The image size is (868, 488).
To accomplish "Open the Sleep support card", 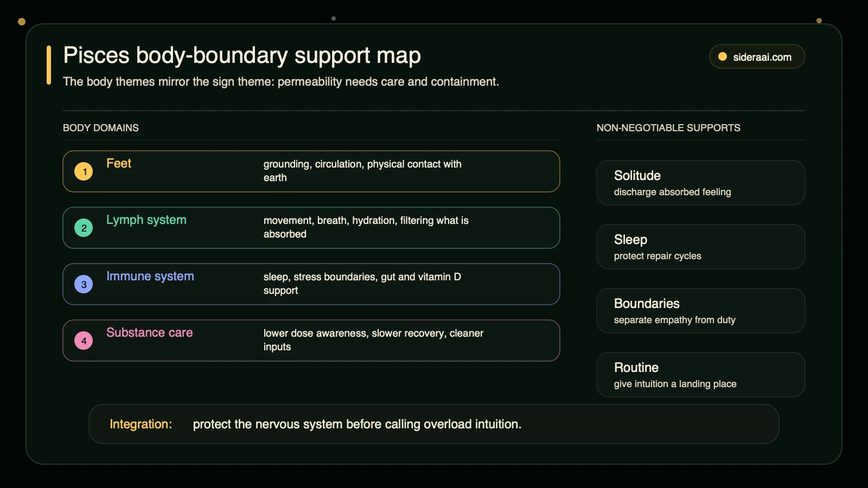I will tap(701, 247).
